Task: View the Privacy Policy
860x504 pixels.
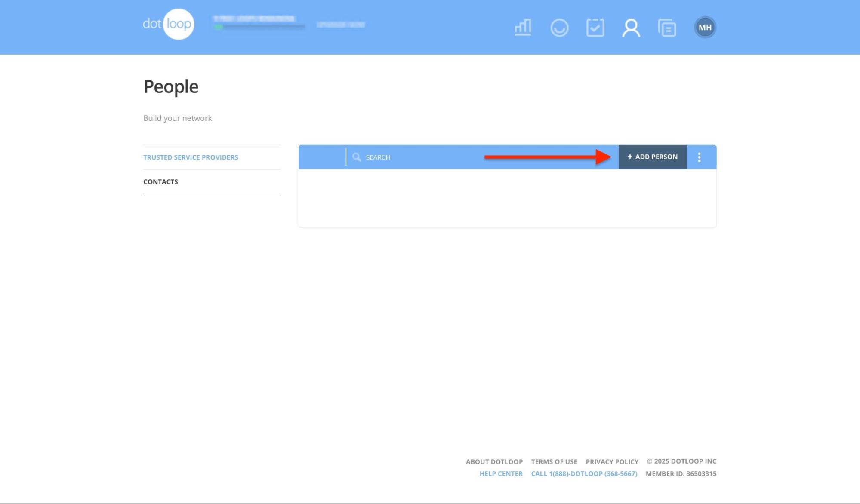Action: pyautogui.click(x=612, y=461)
